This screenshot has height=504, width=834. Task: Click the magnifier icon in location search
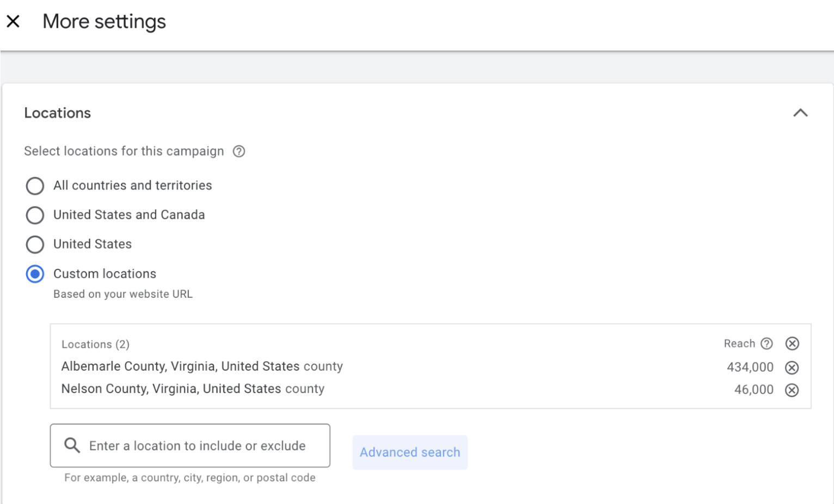(72, 445)
